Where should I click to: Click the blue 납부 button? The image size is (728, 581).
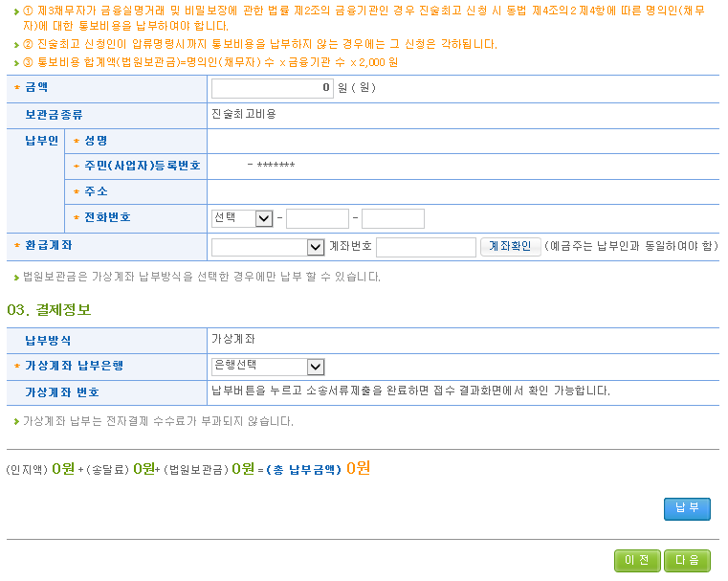pos(687,508)
